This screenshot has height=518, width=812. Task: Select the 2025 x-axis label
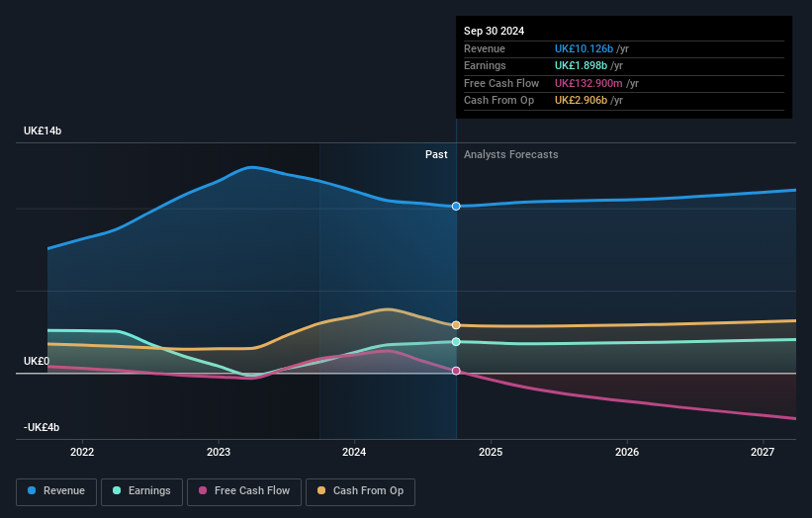tap(491, 453)
